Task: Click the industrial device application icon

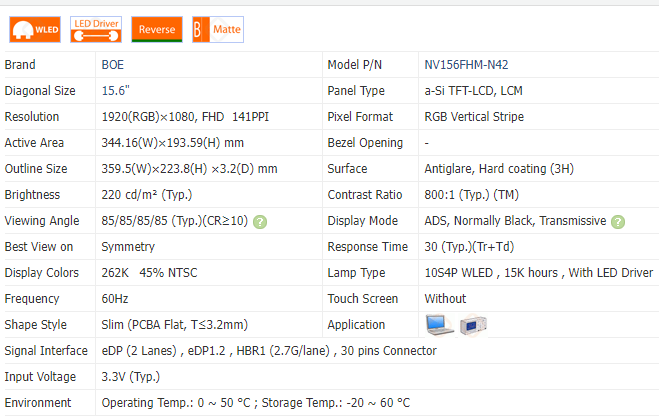Action: 473,325
